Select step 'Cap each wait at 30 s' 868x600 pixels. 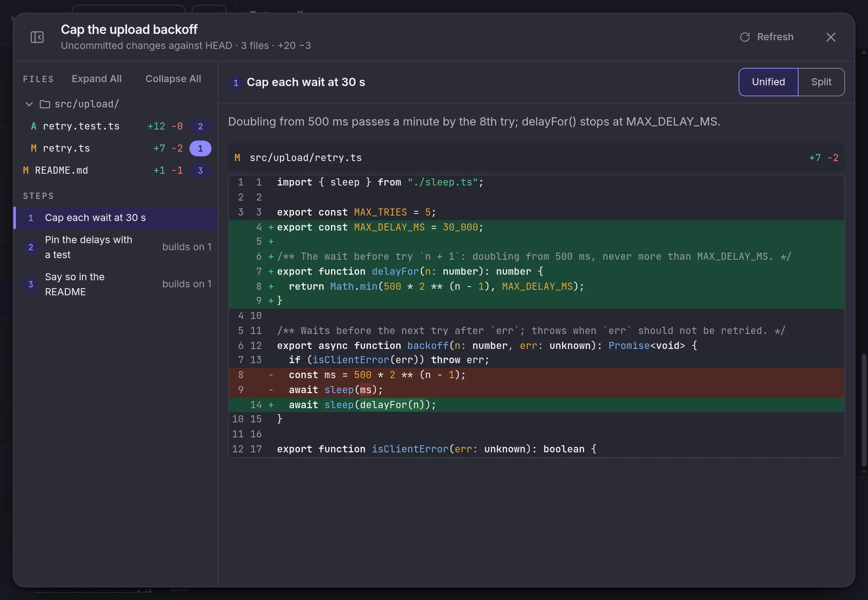tap(116, 218)
